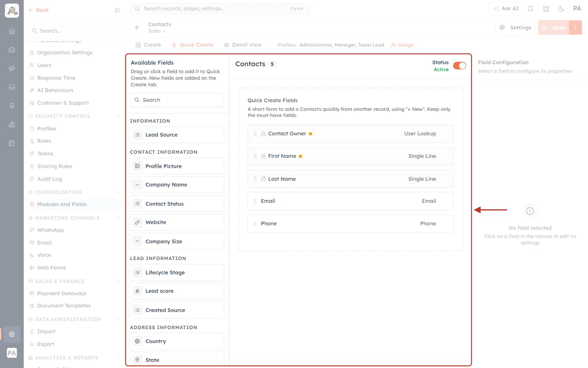Add the Lifecycle Stage field
This screenshot has height=368, width=588.
click(177, 273)
